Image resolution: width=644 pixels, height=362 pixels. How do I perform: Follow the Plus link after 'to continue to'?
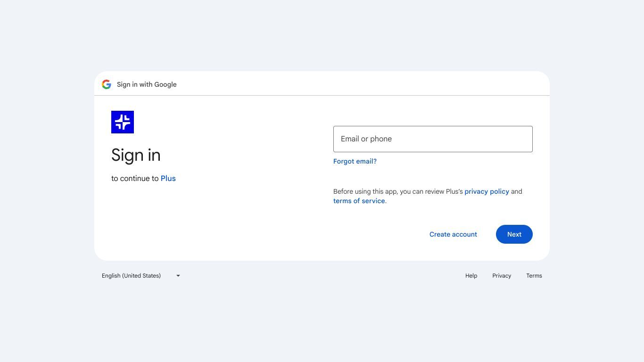tap(168, 178)
